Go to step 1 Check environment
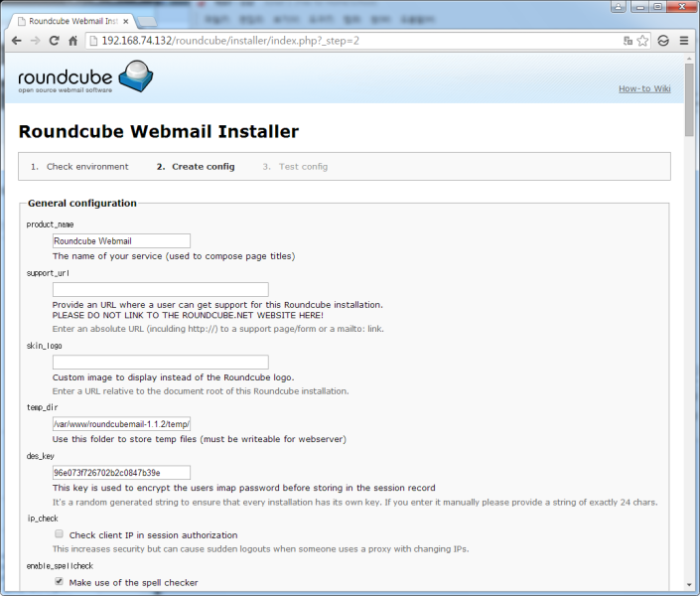Screen dimensions: 700x596 pos(79,166)
